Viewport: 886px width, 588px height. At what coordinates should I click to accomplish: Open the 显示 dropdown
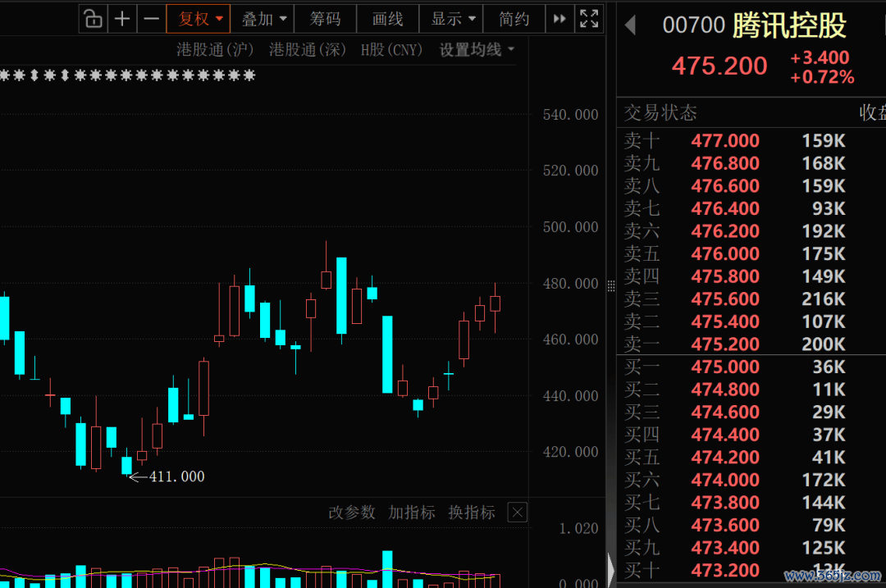pyautogui.click(x=452, y=19)
